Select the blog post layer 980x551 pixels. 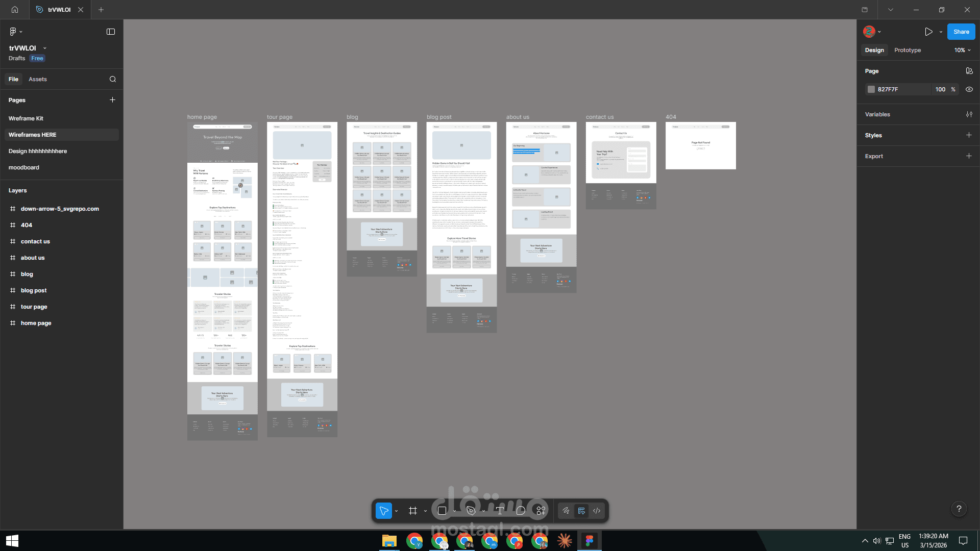(34, 290)
